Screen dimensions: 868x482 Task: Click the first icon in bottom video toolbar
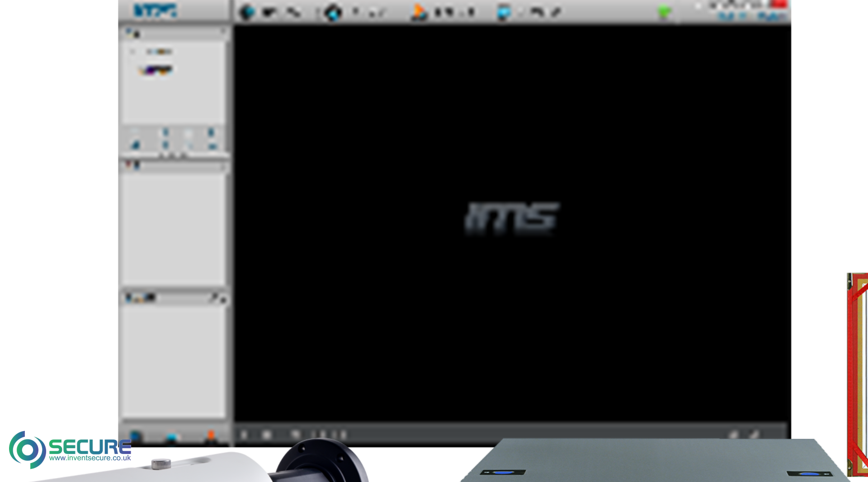pyautogui.click(x=244, y=435)
